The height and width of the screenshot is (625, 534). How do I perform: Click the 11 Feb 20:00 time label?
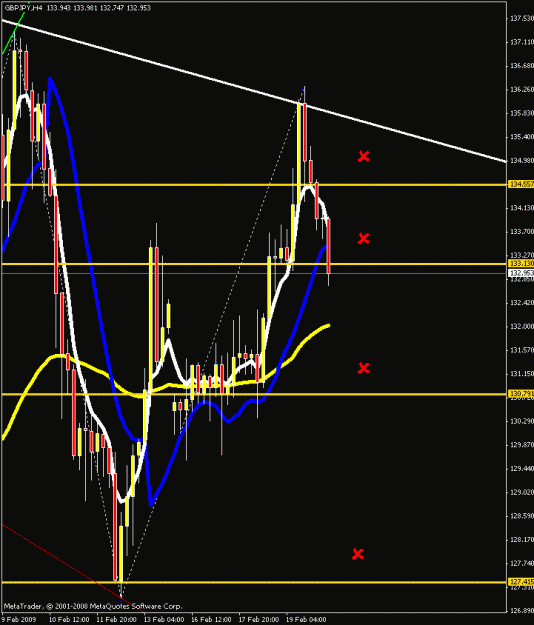click(117, 619)
